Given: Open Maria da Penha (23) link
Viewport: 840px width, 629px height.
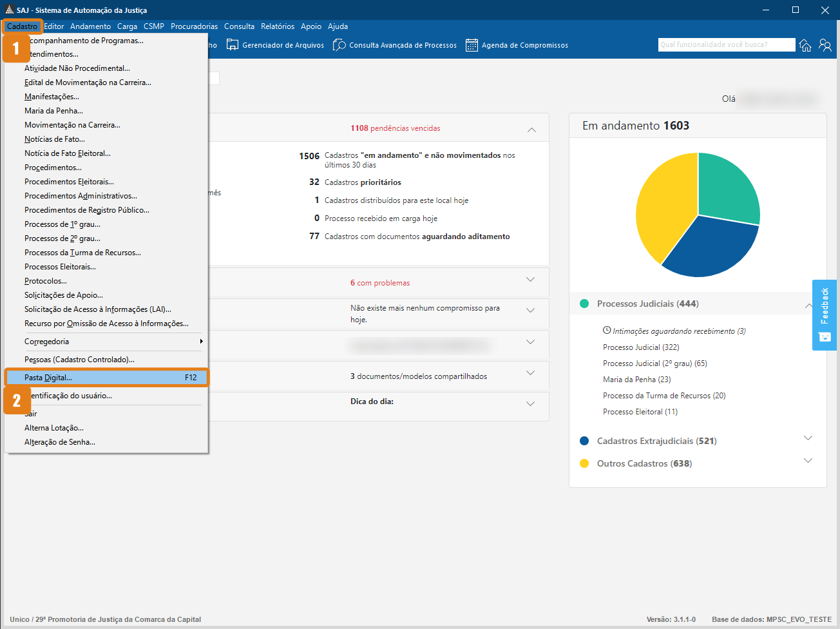Looking at the screenshot, I should pos(637,380).
